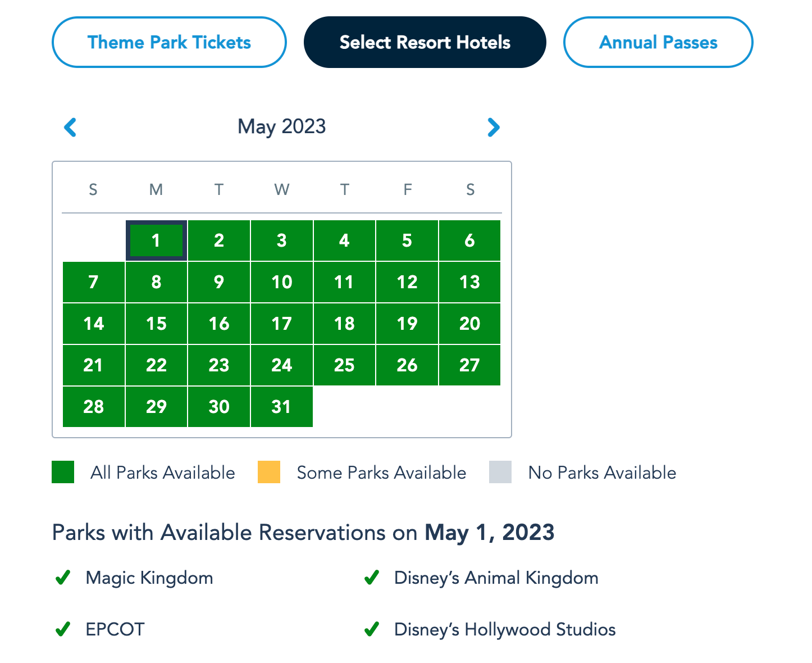812x663 pixels.
Task: Select the Annual Passes tab
Action: [x=658, y=42]
